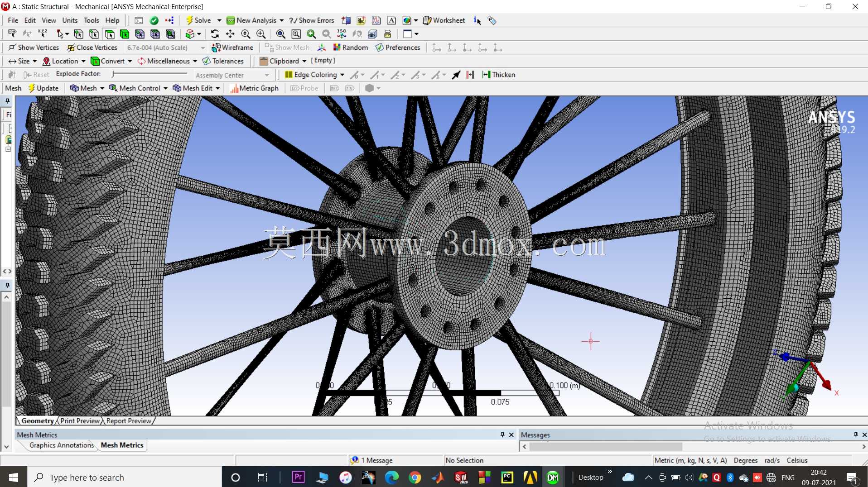Open the Tools menu
The width and height of the screenshot is (868, 487).
click(x=91, y=20)
